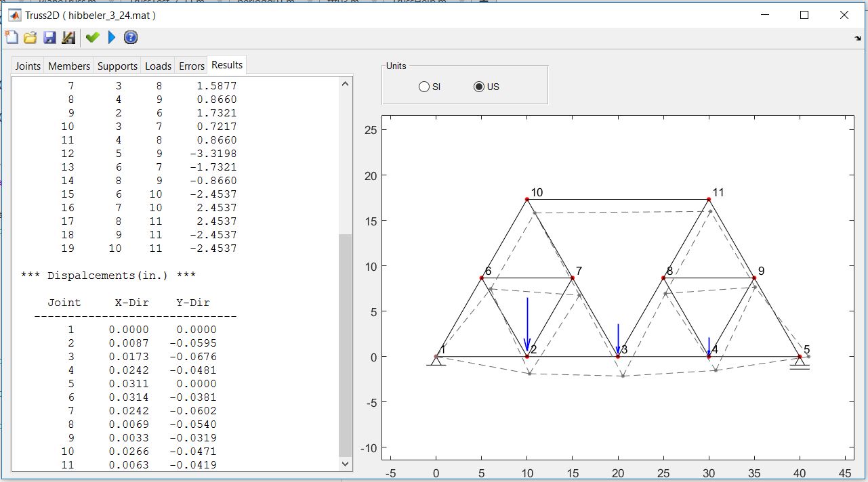Click joint 10 on the truss plot
Viewport: 868px width, 482px height.
(x=527, y=199)
